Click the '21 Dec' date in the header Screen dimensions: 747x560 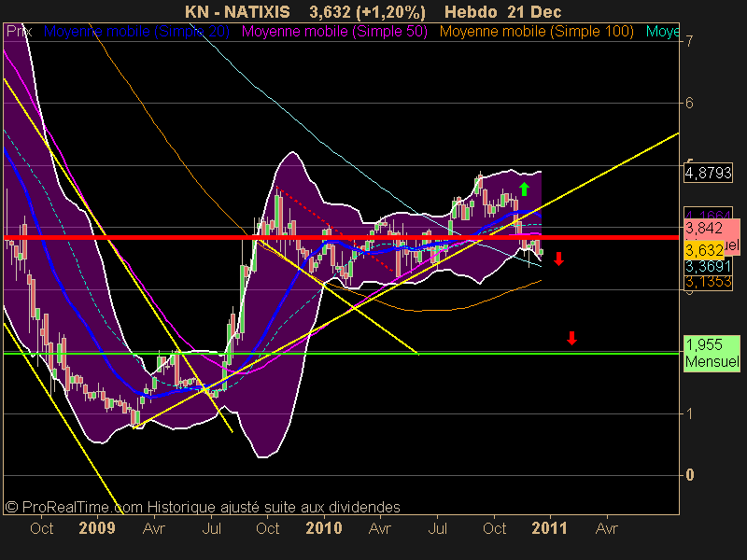tap(534, 12)
